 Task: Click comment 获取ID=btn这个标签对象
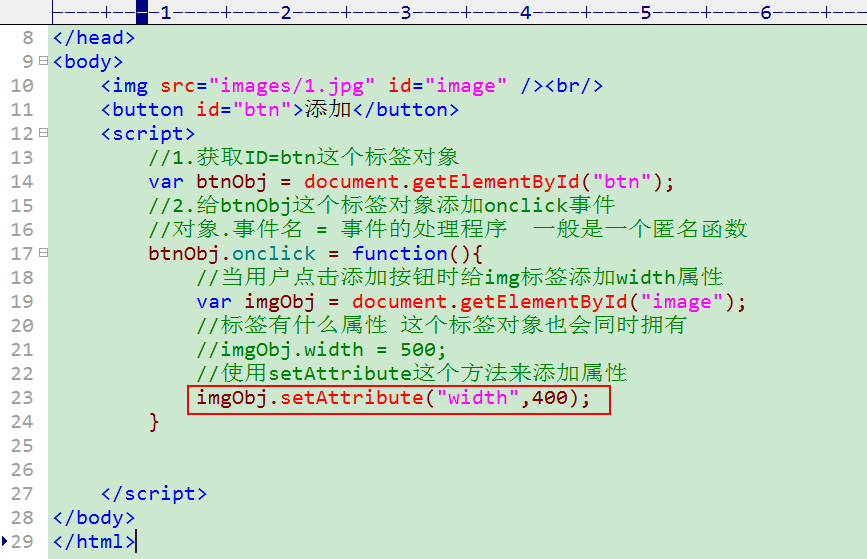pos(327,158)
